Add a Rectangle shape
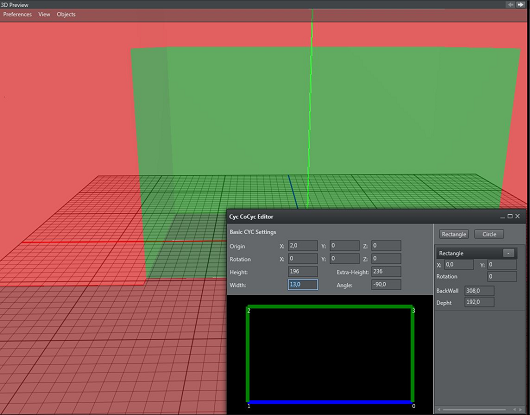Image resolution: width=530 pixels, height=415 pixels. [x=454, y=234]
